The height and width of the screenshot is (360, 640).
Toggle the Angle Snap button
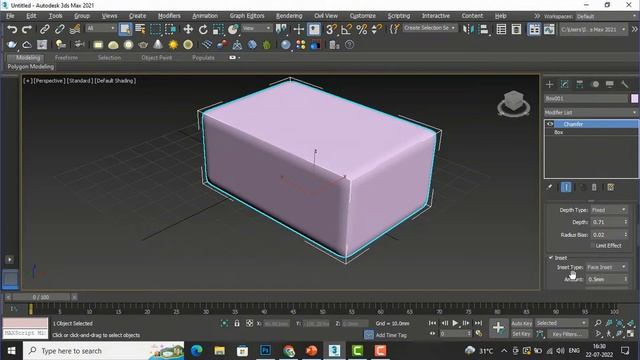[x=346, y=29]
